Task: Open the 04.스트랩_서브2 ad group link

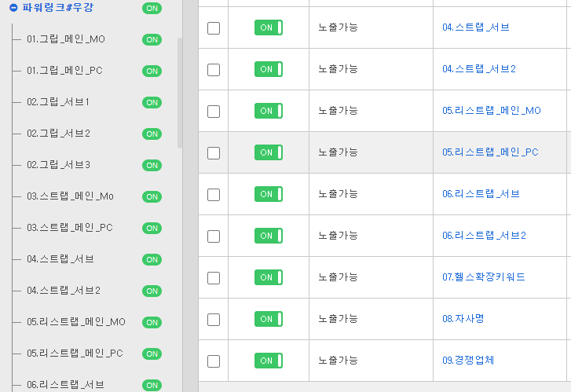Action: click(x=479, y=69)
